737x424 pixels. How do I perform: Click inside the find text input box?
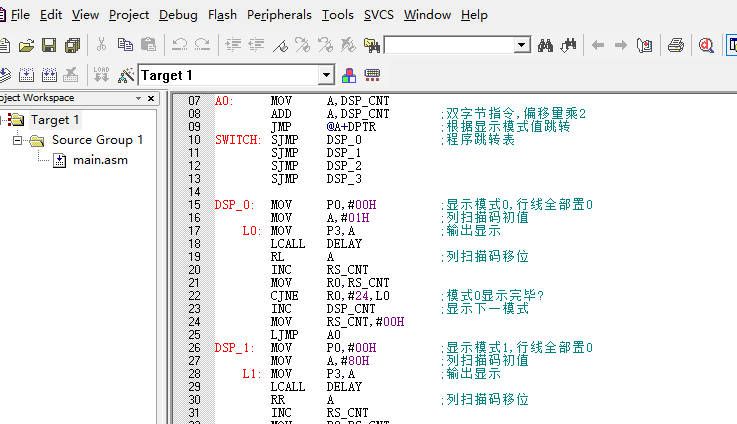coord(450,45)
